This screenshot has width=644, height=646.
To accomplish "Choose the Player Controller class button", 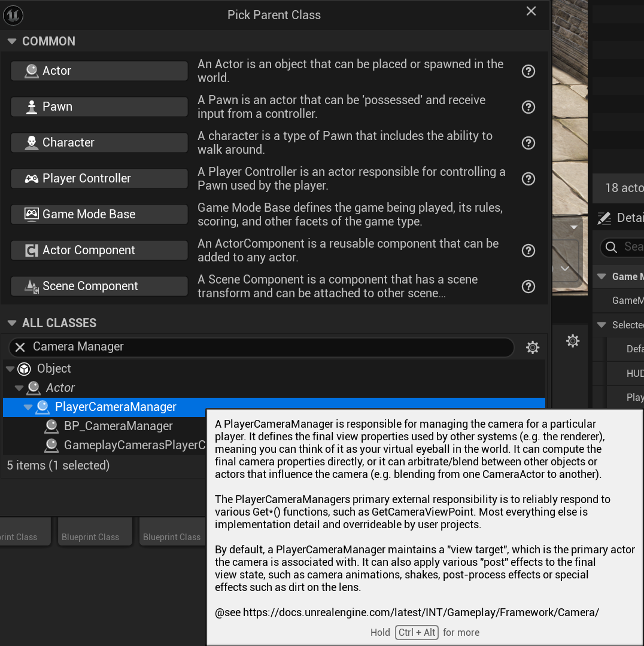I will (99, 178).
